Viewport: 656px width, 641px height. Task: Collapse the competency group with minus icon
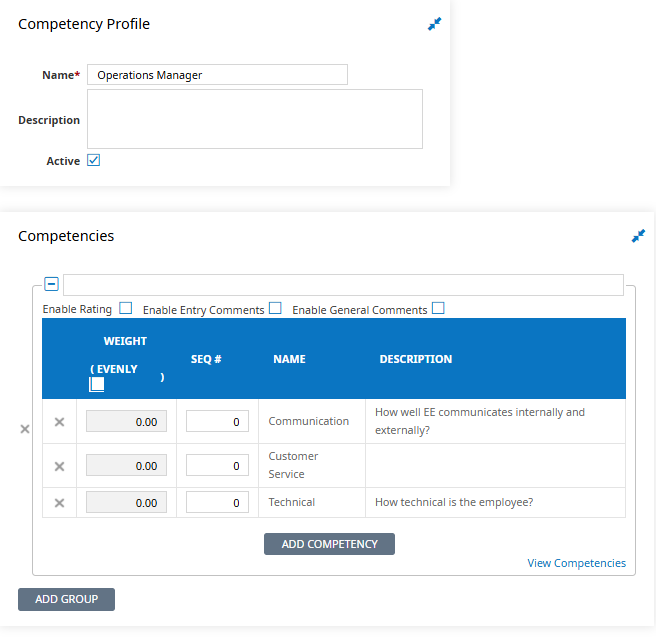coord(51,284)
